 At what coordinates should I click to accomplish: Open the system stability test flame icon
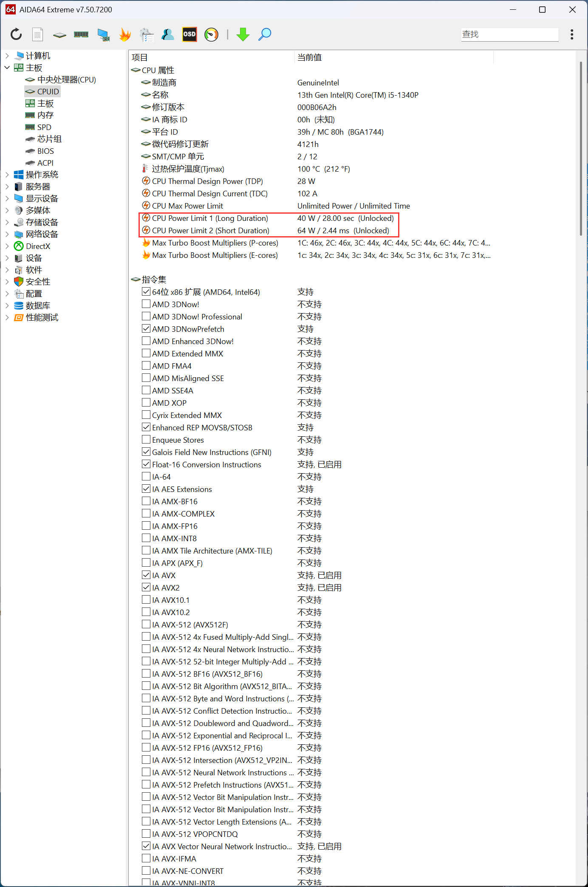pos(125,34)
